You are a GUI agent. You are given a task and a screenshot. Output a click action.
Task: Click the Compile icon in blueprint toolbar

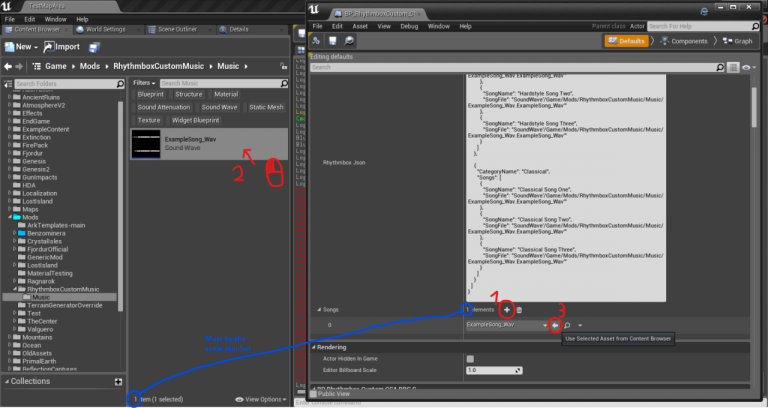tap(316, 41)
